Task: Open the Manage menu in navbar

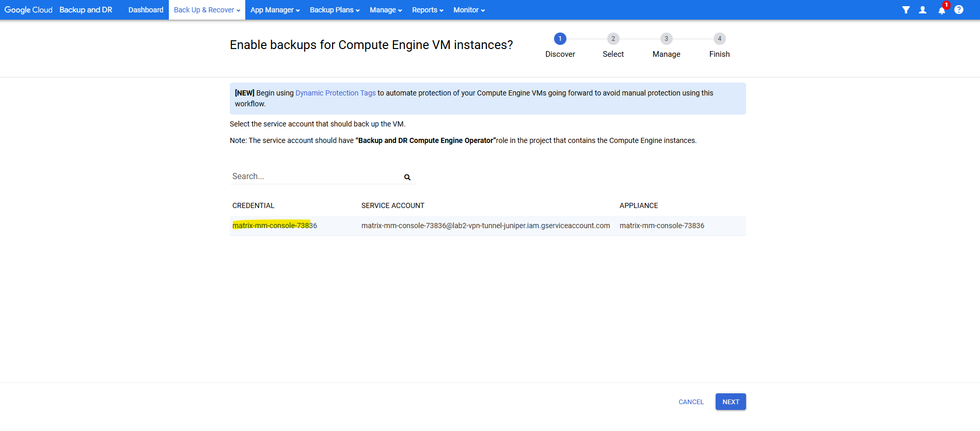Action: click(x=385, y=10)
